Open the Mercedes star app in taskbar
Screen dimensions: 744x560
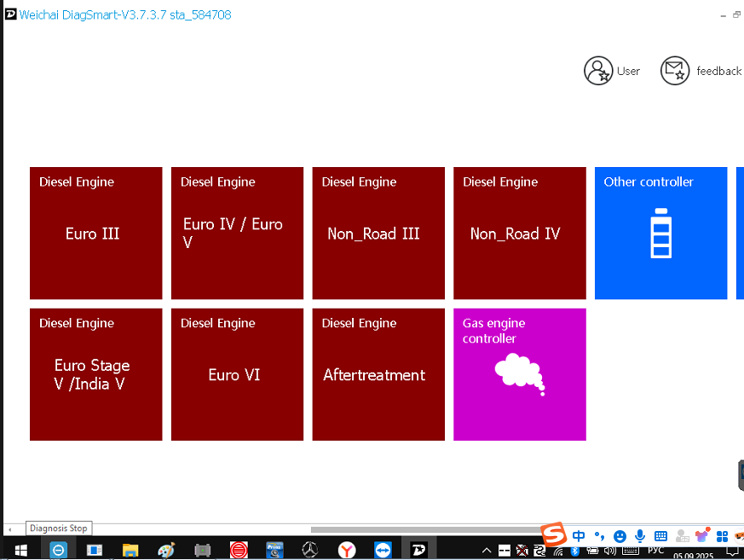(x=310, y=550)
